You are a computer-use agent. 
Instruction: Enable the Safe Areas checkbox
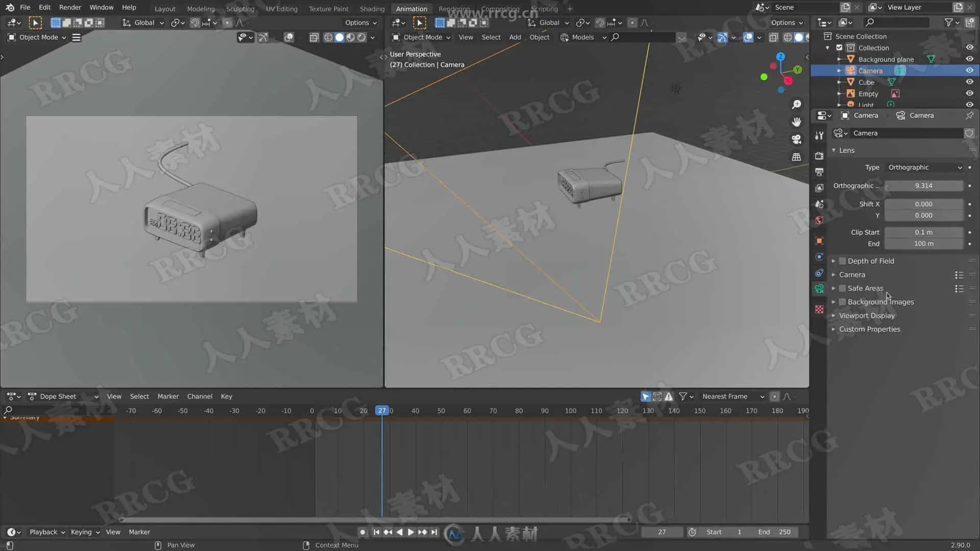coord(843,288)
